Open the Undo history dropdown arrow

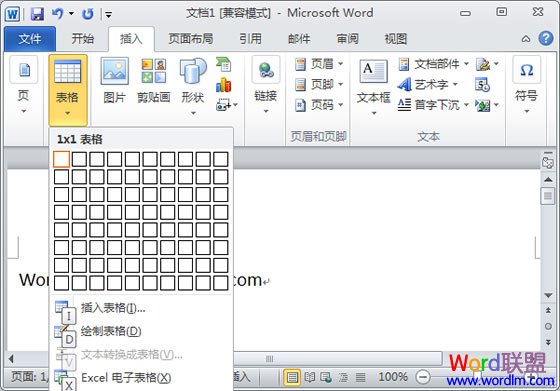tap(71, 14)
